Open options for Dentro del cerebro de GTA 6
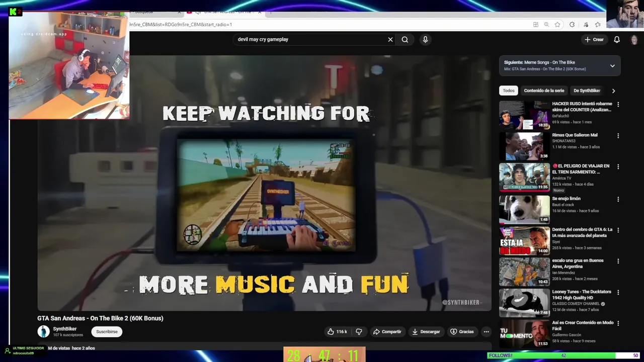 [x=618, y=230]
